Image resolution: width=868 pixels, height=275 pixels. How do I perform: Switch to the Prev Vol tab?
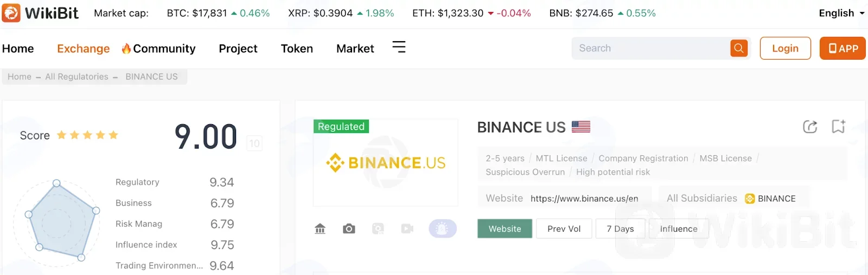coord(564,229)
